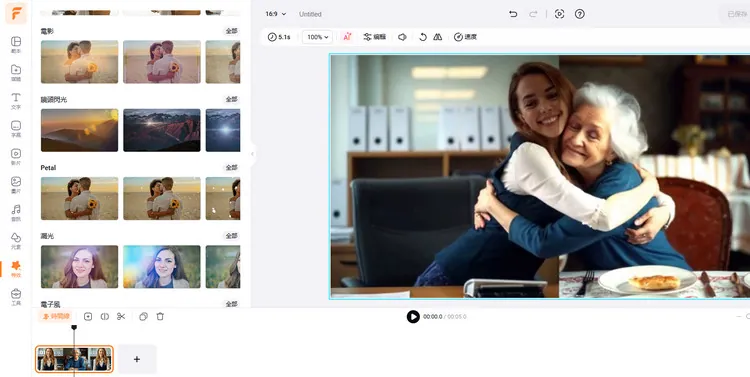The image size is (750, 377).
Task: Open the FlexClip logo home icon
Action: pos(16,13)
